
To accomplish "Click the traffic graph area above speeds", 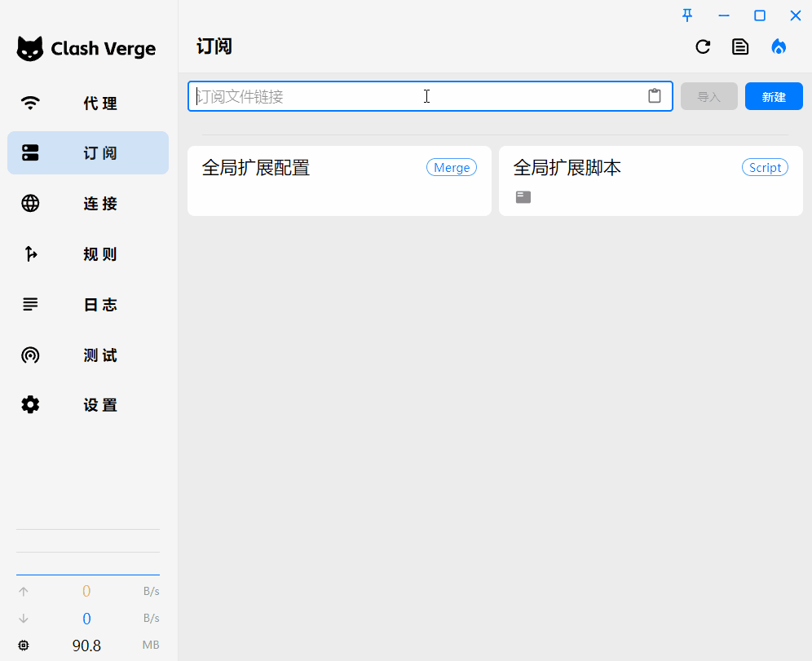I will (88, 552).
